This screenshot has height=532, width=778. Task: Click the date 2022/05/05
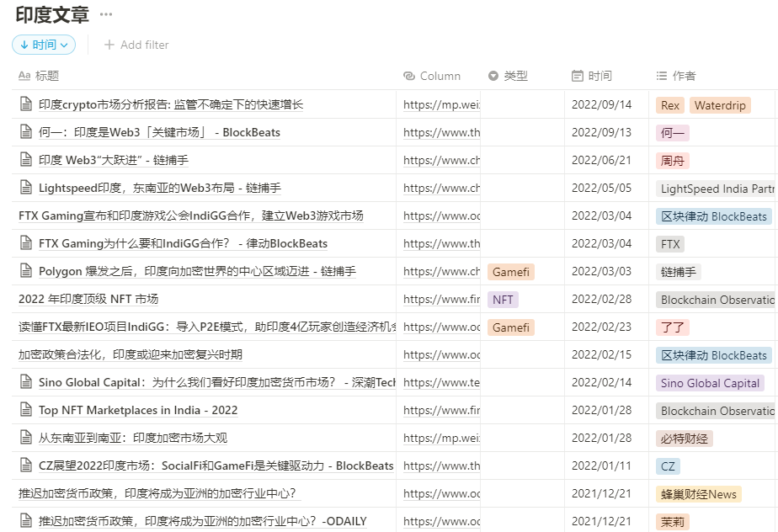pos(601,188)
